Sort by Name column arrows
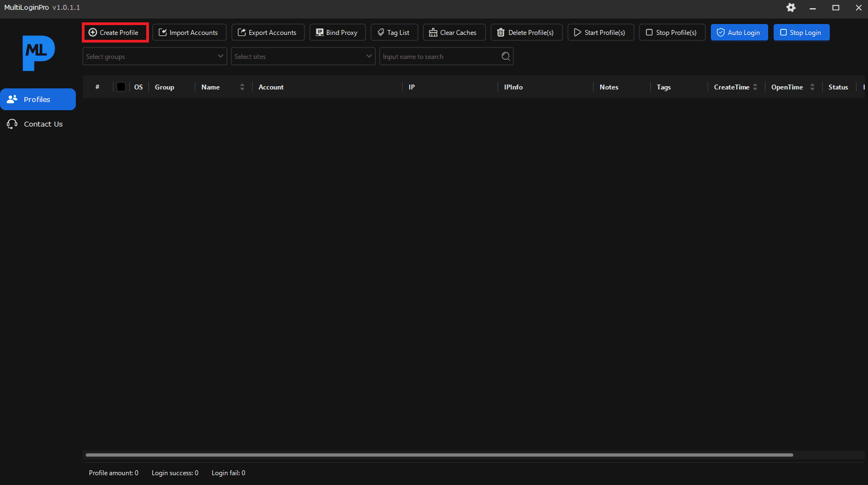This screenshot has height=485, width=868. pyautogui.click(x=242, y=87)
